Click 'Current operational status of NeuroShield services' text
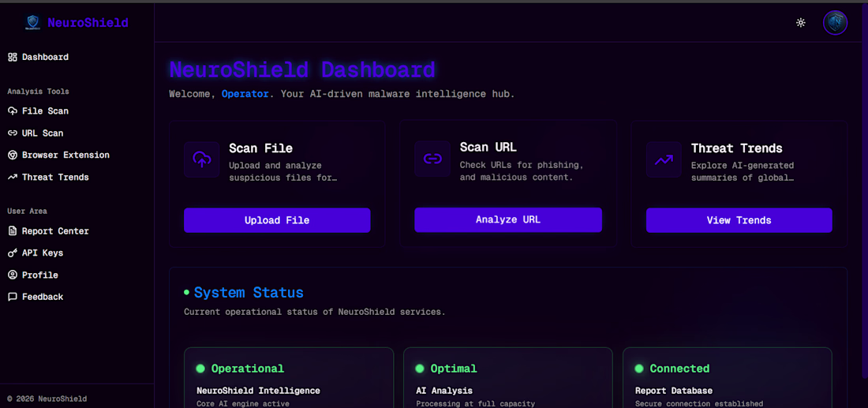 pyautogui.click(x=314, y=312)
